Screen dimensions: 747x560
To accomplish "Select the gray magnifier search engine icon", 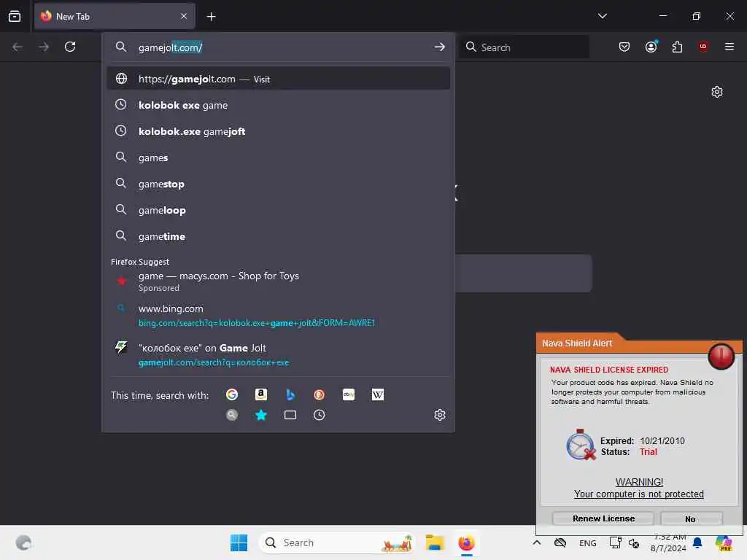I will pyautogui.click(x=232, y=415).
